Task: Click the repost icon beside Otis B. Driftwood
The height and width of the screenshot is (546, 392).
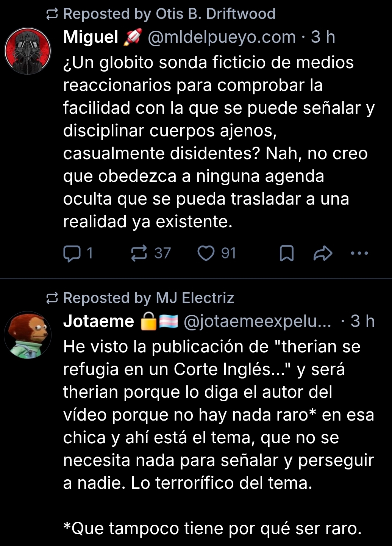Action: tap(52, 14)
